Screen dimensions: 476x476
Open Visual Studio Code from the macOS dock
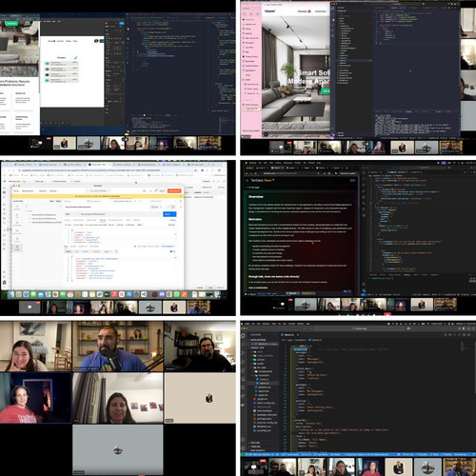[x=144, y=294]
